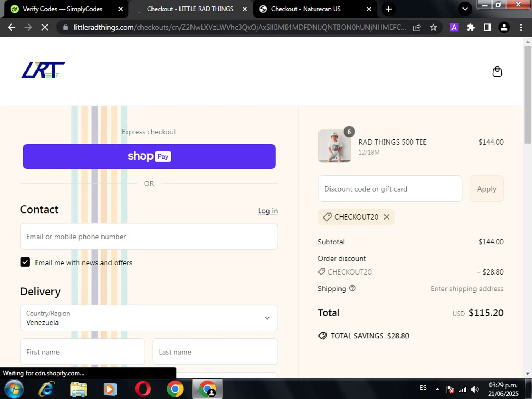Screen dimensions: 532x399
Task: Pay with Shop Pay button
Action: (x=149, y=156)
